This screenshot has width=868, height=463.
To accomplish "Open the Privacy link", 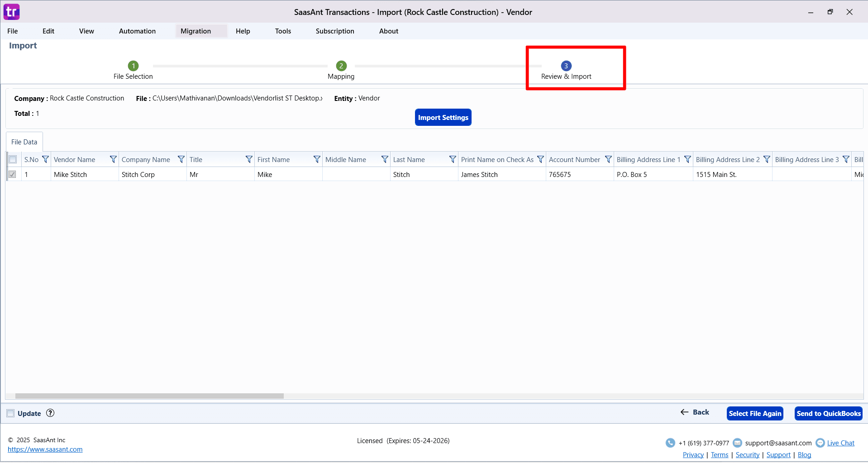I will (x=693, y=455).
